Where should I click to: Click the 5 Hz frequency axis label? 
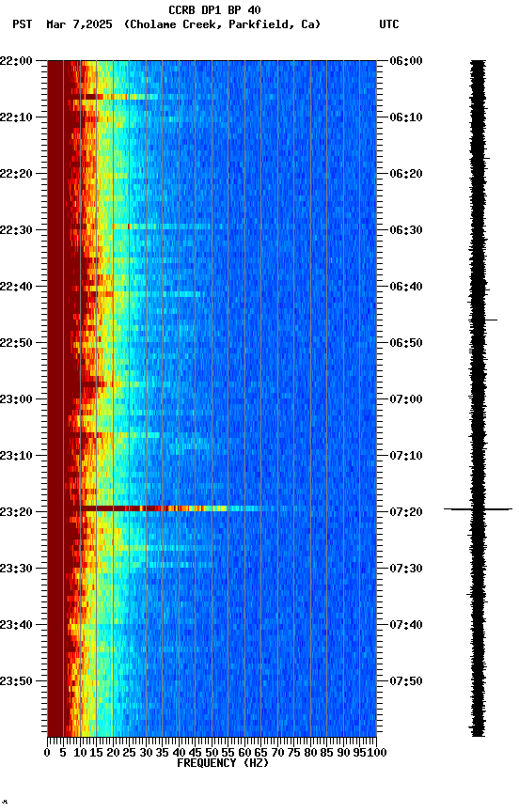coord(63,754)
